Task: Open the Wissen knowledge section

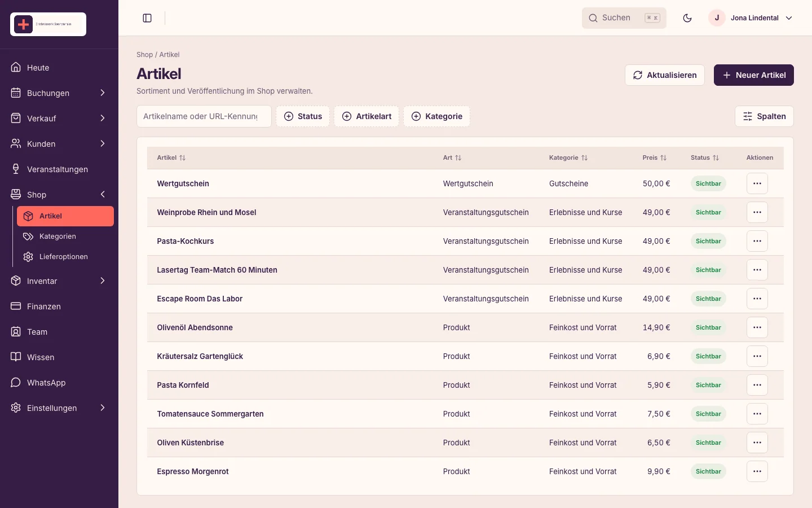Action: (59, 357)
